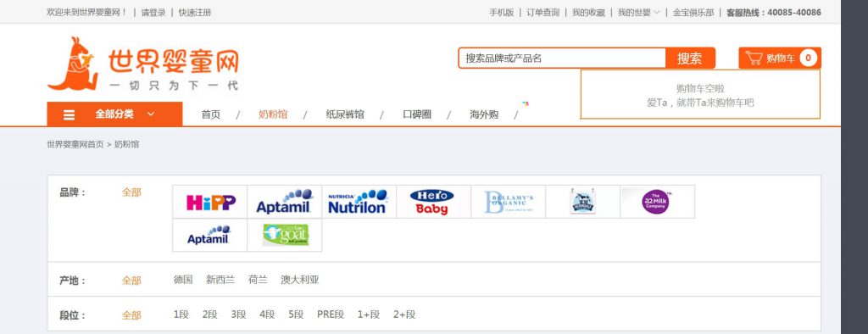Click the 购物车 cart button
The height and width of the screenshot is (334, 868).
click(x=780, y=58)
